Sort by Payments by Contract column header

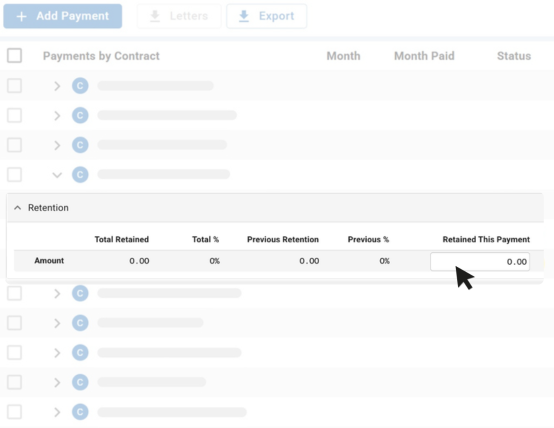coord(101,56)
